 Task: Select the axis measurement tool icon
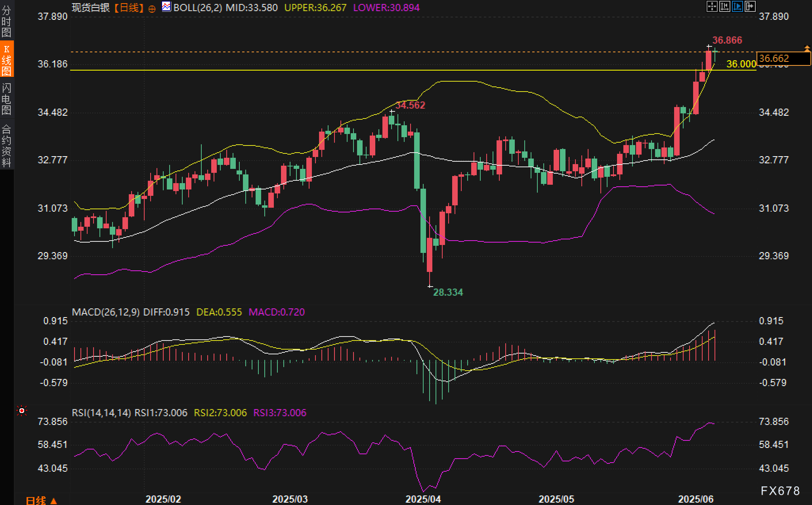click(x=724, y=6)
